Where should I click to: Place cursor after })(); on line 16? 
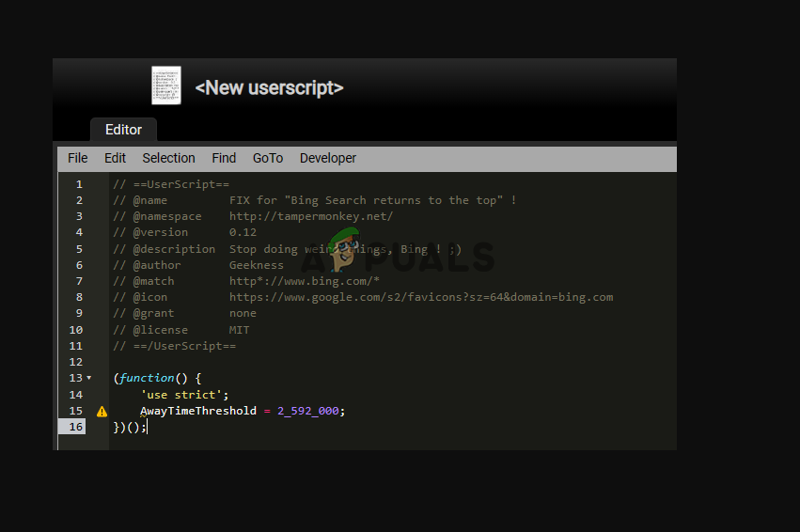click(147, 427)
